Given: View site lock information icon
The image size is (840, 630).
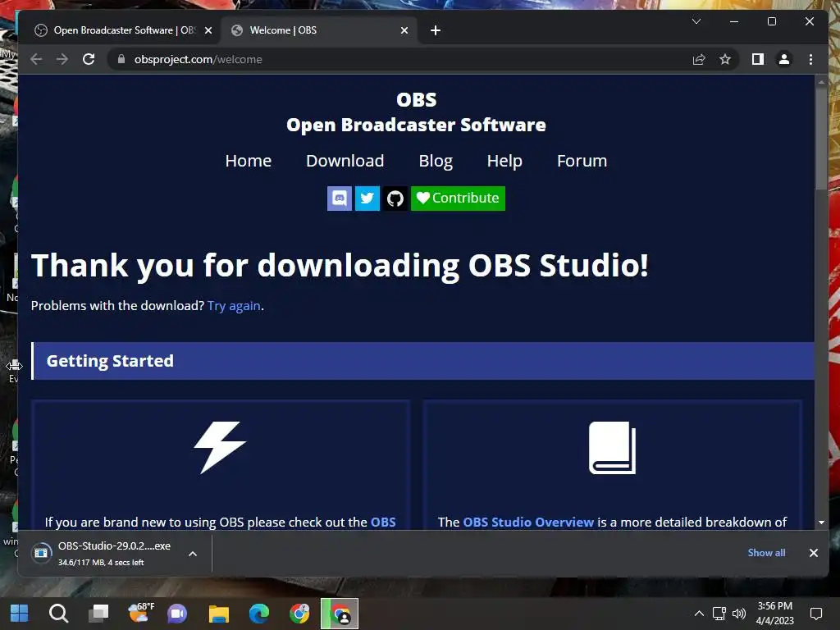Looking at the screenshot, I should 121,59.
